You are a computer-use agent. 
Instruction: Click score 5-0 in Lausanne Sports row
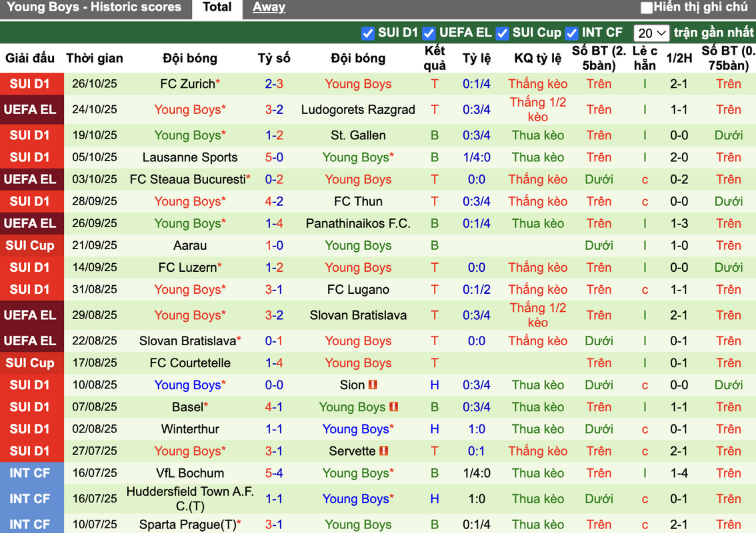point(274,157)
